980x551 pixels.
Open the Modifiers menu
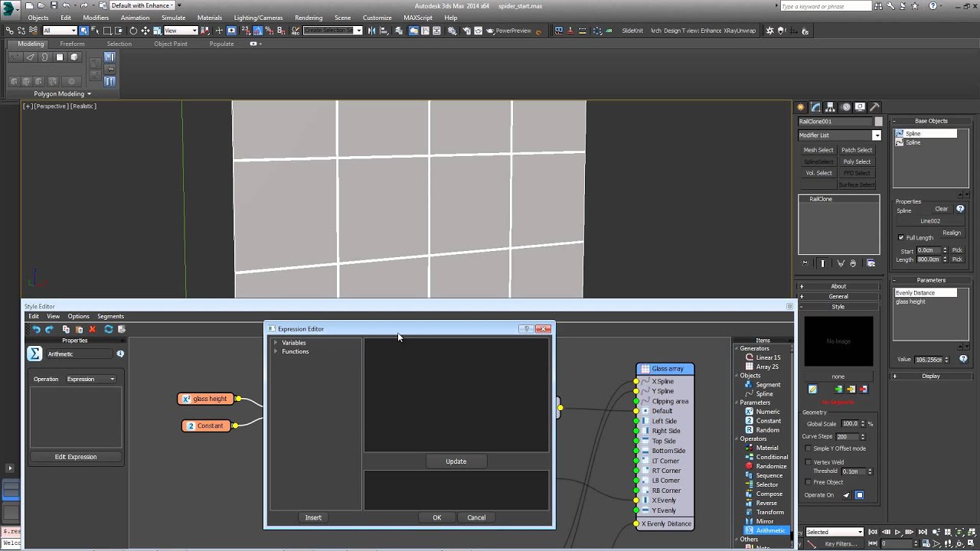point(96,18)
